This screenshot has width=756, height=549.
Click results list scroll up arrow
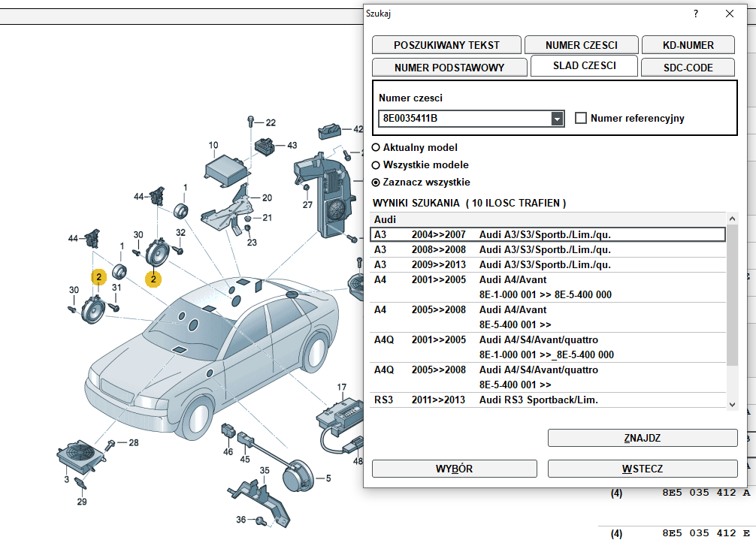[732, 219]
